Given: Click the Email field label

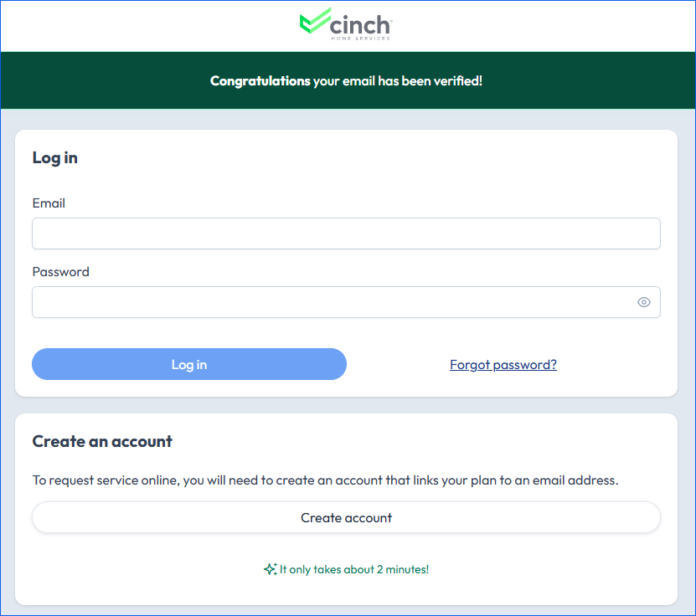Looking at the screenshot, I should [49, 203].
